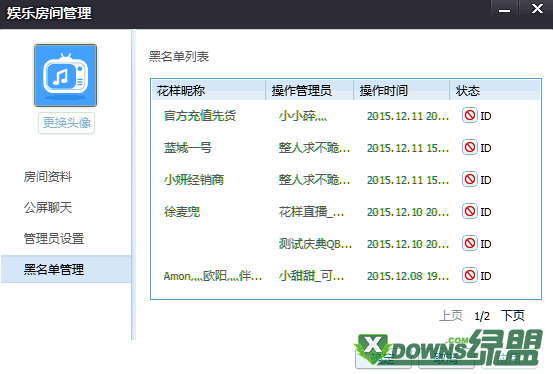Image resolution: width=553 pixels, height=374 pixels.
Task: Select nickname 官方充值先货
Action: [200, 116]
